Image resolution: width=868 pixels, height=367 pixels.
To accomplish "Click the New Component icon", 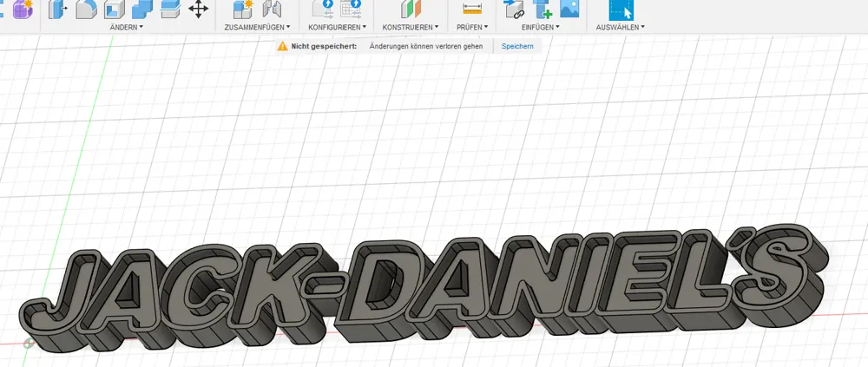I will (242, 9).
